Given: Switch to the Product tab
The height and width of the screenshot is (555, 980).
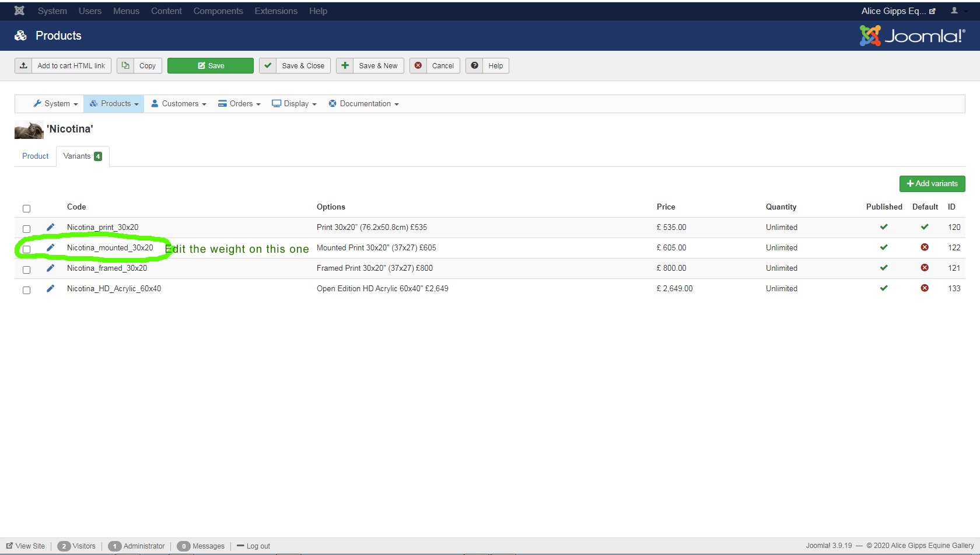Looking at the screenshot, I should (x=36, y=156).
